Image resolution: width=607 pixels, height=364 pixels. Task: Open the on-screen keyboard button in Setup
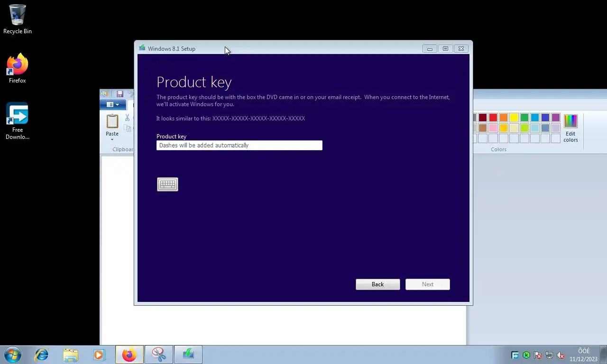pos(167,184)
